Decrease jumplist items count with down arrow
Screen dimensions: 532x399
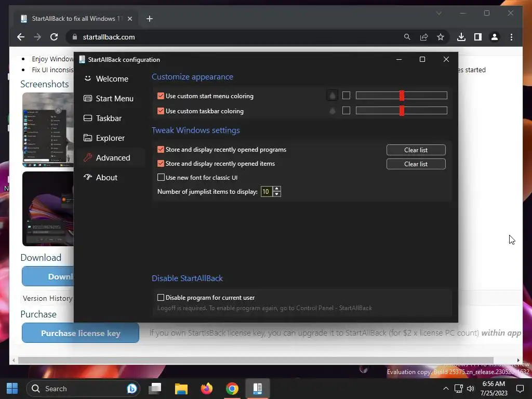point(277,194)
